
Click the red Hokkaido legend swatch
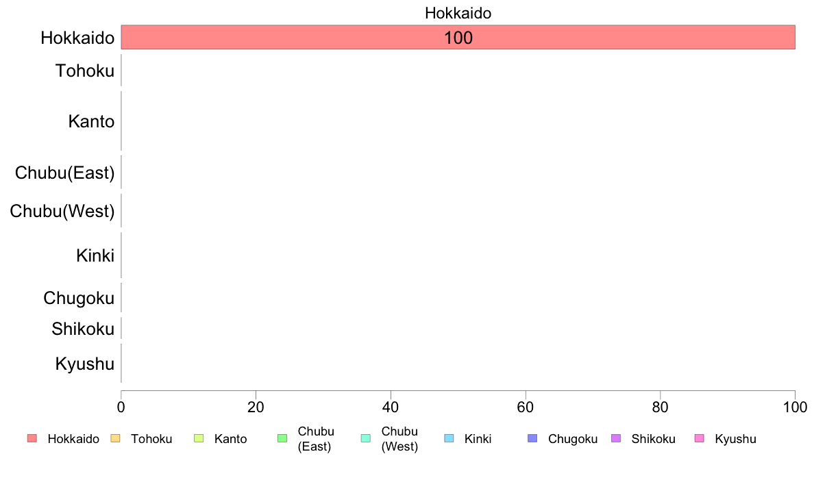[32, 438]
